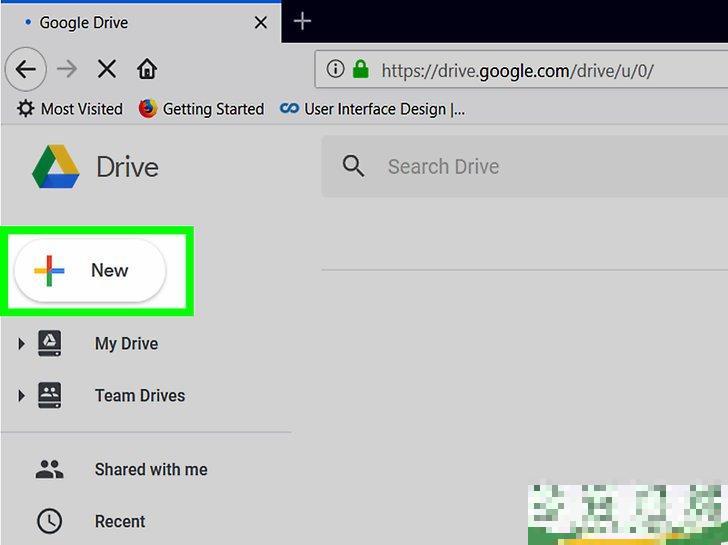Open Team Drives in the sidebar

click(139, 396)
